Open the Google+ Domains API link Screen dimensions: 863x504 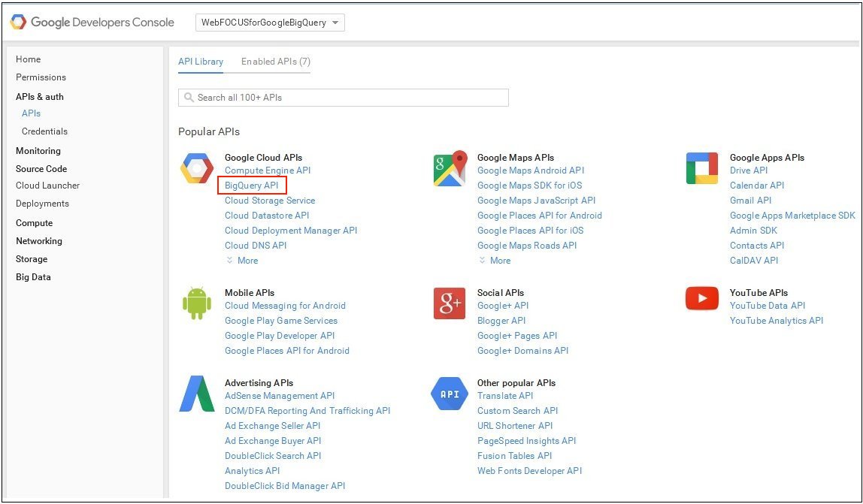(x=523, y=351)
